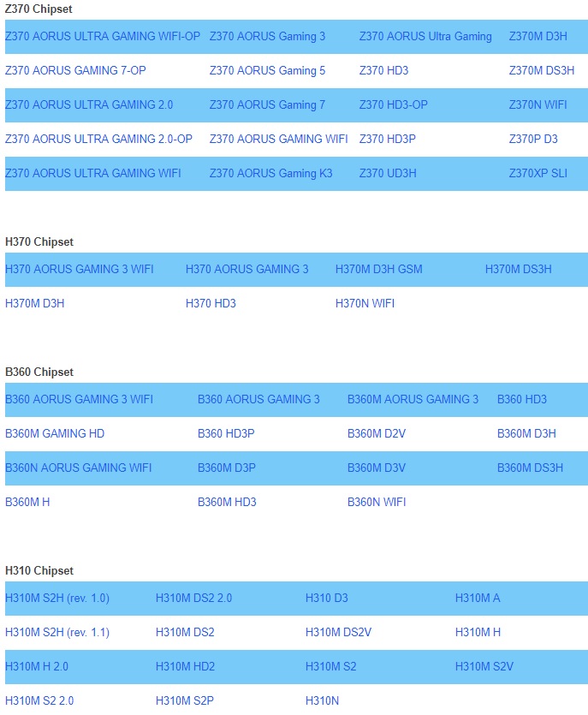The width and height of the screenshot is (588, 715).
Task: Select the Z370M D3H link
Action: 538,37
